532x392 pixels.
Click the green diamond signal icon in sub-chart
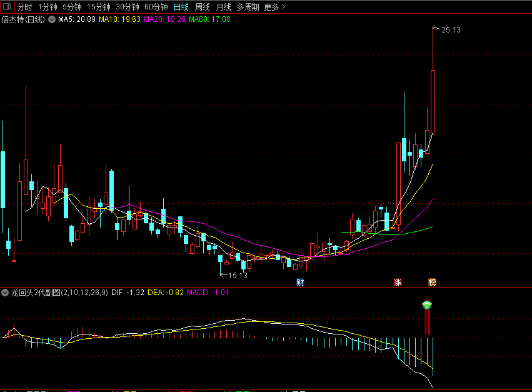click(427, 304)
